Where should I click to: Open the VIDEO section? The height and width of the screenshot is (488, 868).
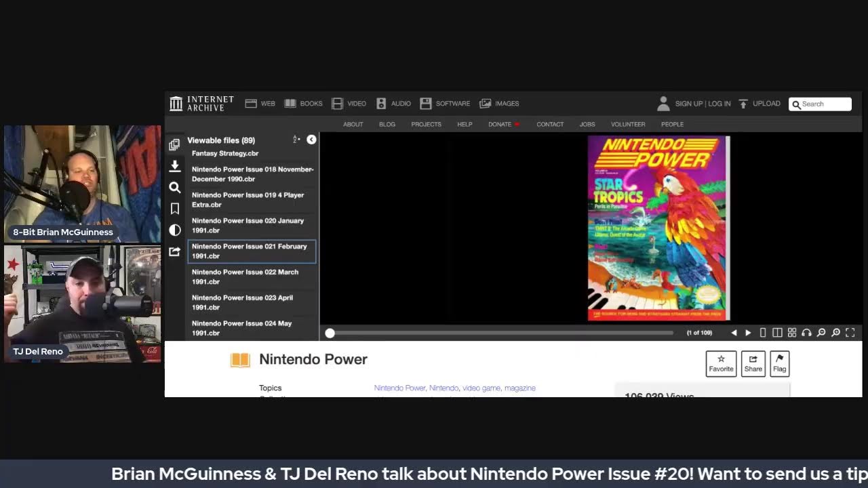tap(349, 104)
